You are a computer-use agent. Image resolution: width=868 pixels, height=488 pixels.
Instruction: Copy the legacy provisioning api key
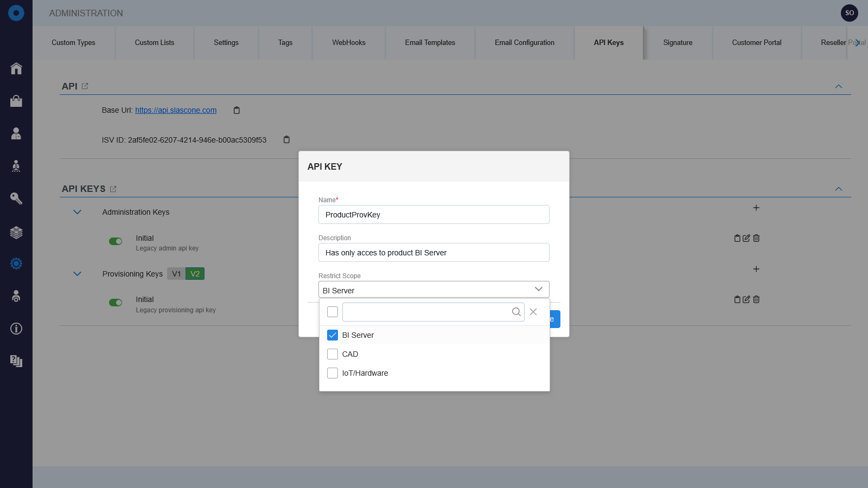coord(737,299)
